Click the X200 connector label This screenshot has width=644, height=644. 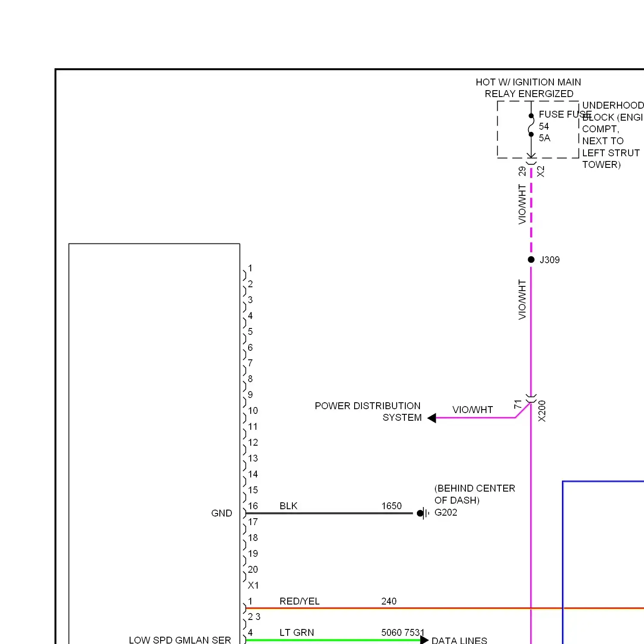[542, 411]
